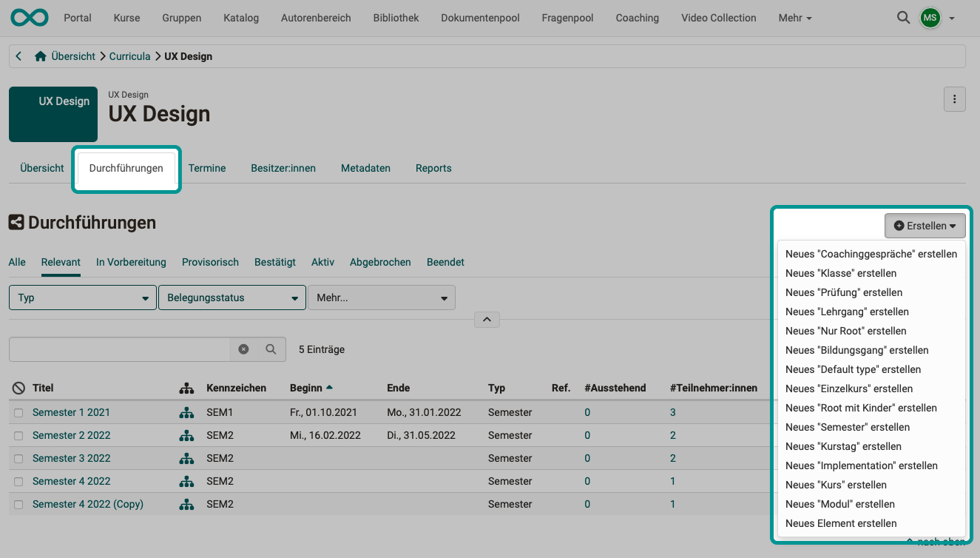
Task: Open the Belegungsstatus dropdown
Action: tap(232, 298)
